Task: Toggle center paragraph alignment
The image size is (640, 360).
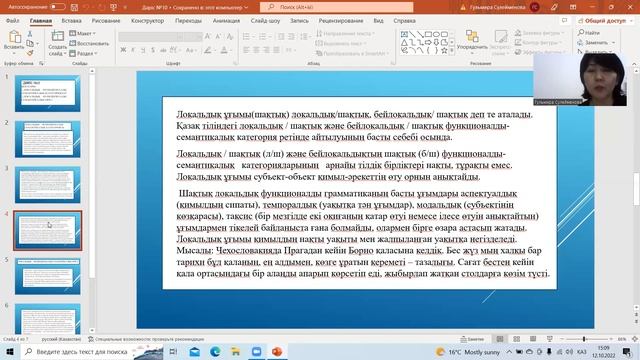Action: 256,50
